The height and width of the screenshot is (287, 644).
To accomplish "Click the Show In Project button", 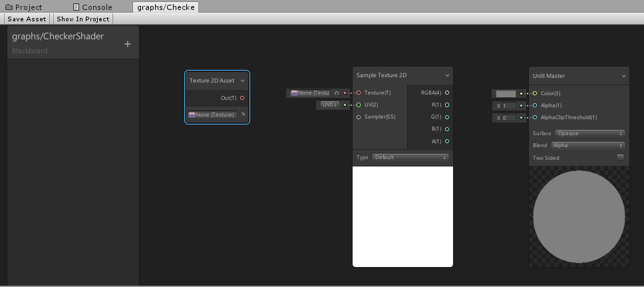I will [x=83, y=19].
